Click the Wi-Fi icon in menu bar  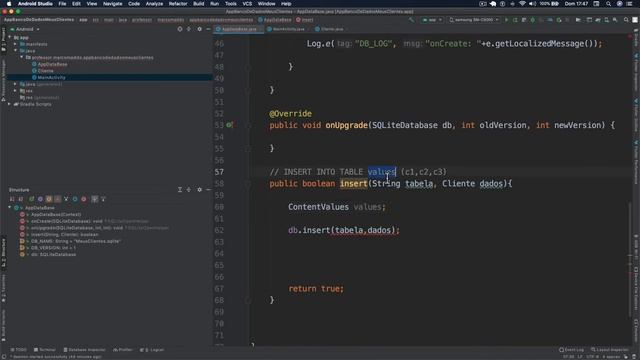tap(522, 4)
